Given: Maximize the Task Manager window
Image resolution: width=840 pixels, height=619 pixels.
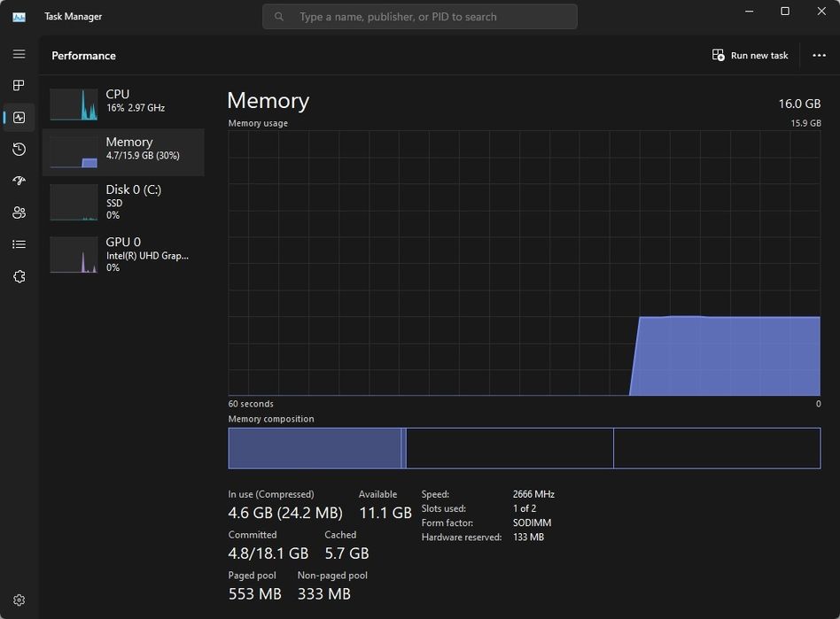Looking at the screenshot, I should [x=785, y=12].
